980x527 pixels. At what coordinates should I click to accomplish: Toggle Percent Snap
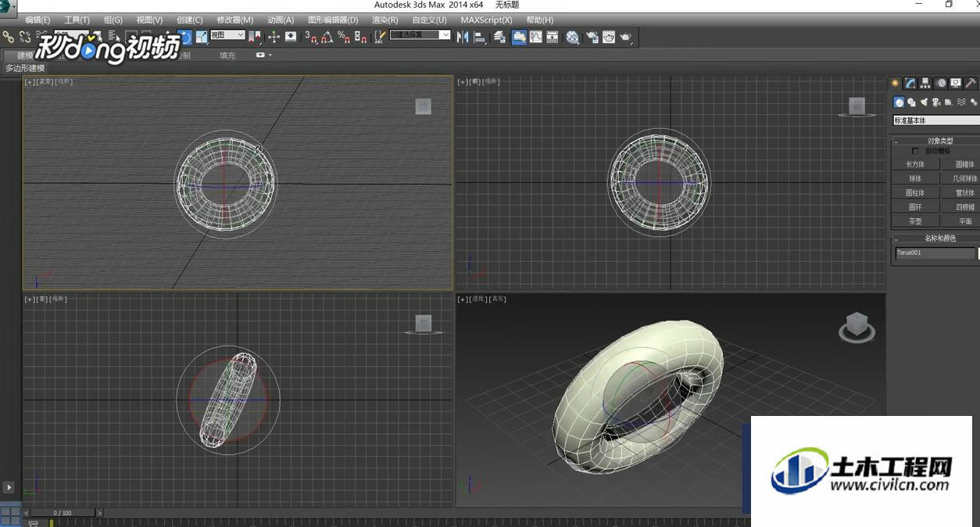(x=343, y=37)
